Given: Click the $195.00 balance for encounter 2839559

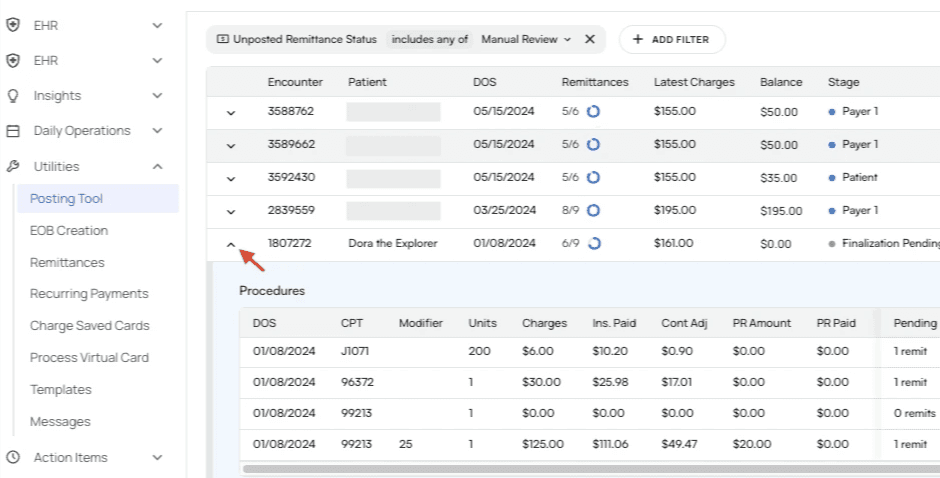Looking at the screenshot, I should point(781,211).
